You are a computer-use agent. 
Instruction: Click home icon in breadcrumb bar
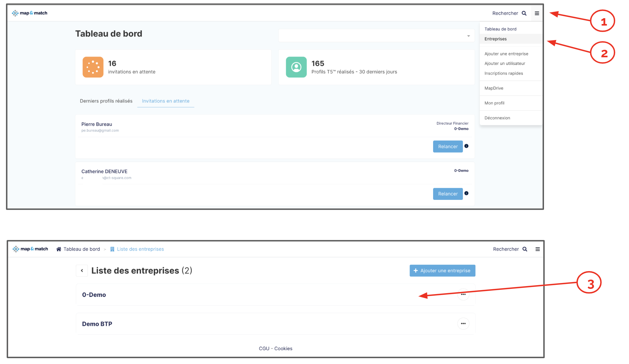(x=59, y=249)
